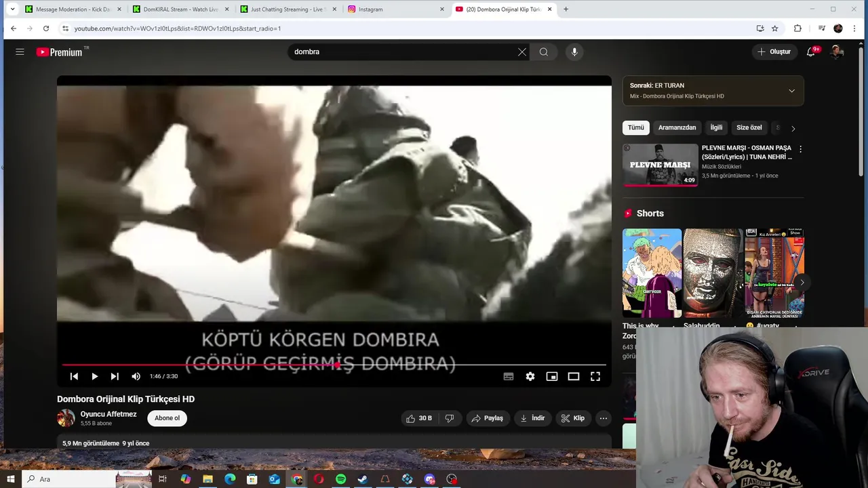Dislike the Dombora video
The height and width of the screenshot is (488, 868).
click(449, 418)
